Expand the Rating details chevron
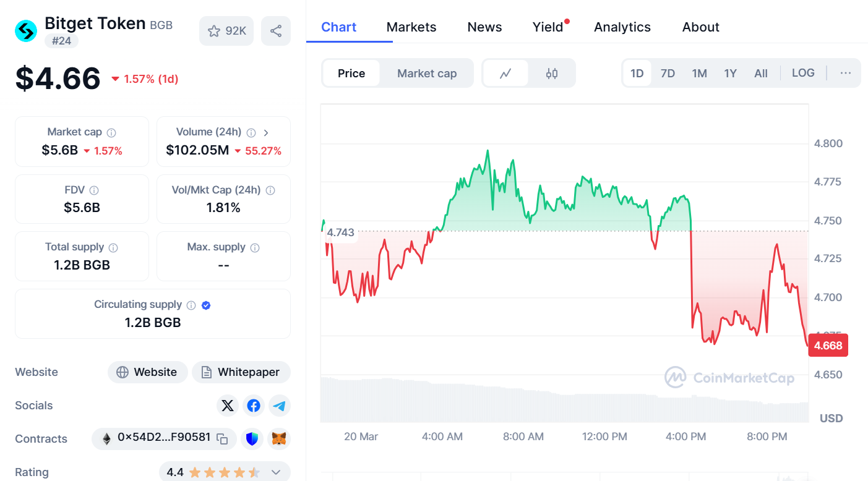 275,472
